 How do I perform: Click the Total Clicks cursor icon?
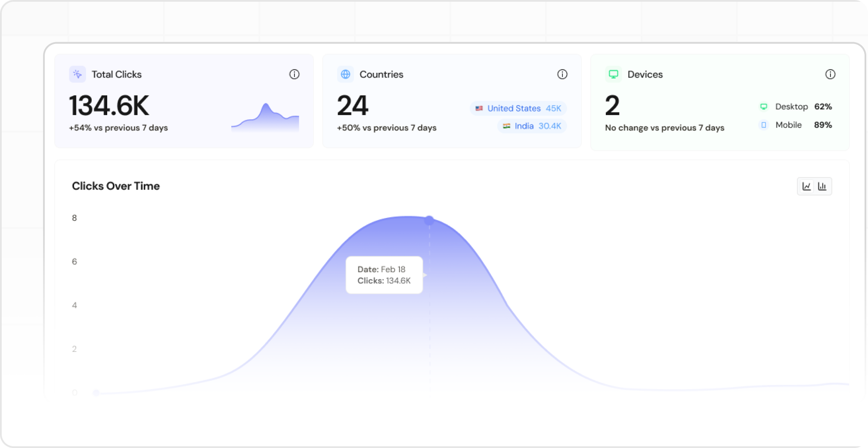pos(77,75)
